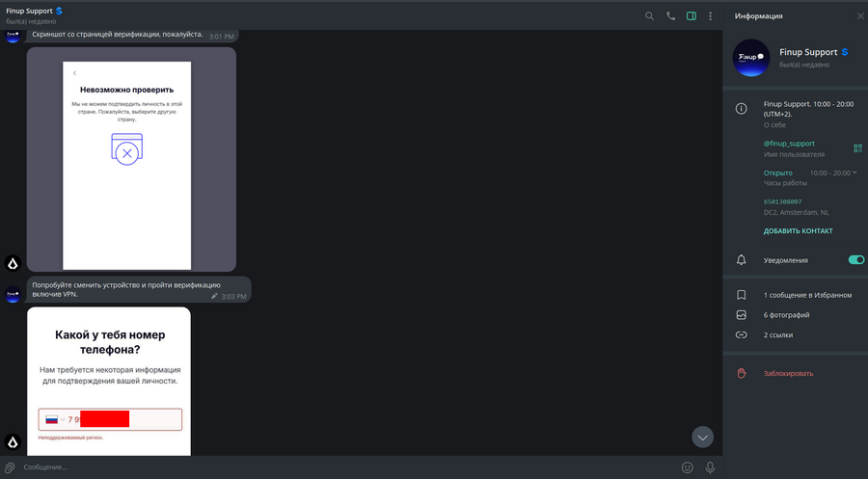
Task: Click the bookmark icon for saved messages
Action: tap(742, 295)
